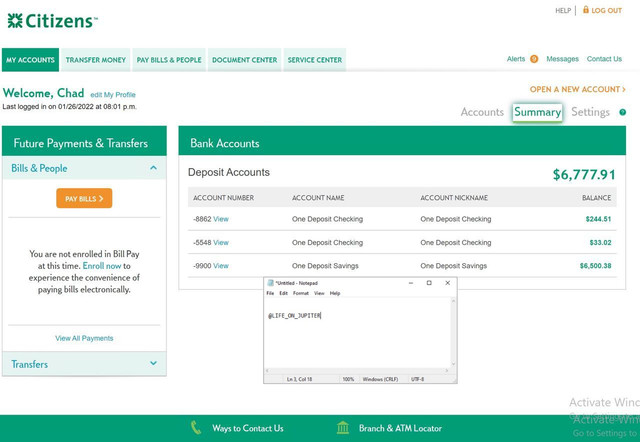Click Notepad vertical scrollbar down arrow
The image size is (640, 442).
[x=453, y=364]
